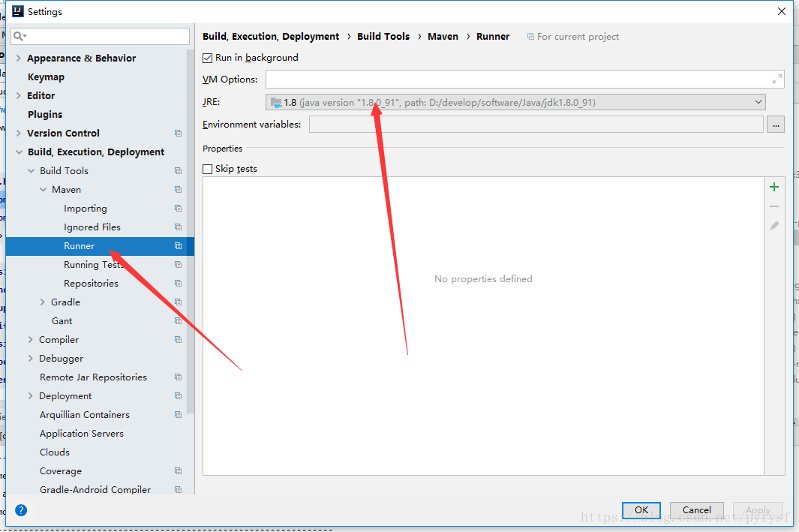Click project-level icon beside Repositories
This screenshot has height=532, width=799.
178,284
